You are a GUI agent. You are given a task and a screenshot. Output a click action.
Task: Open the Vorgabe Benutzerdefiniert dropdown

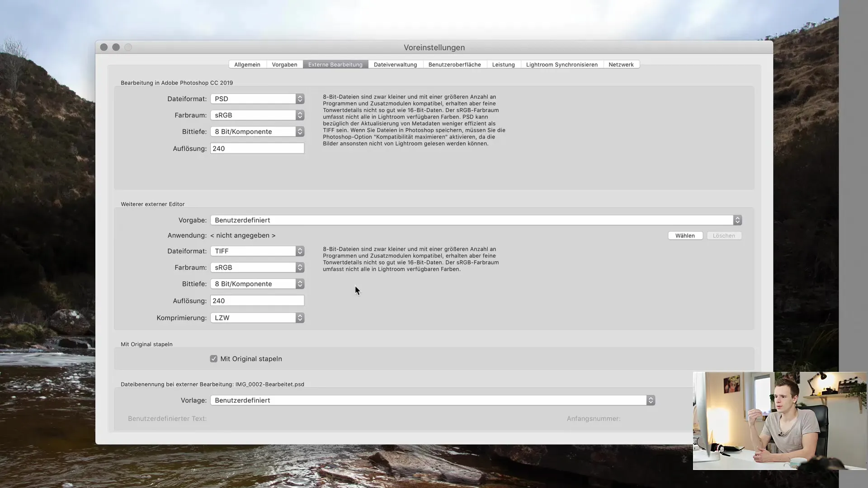(476, 220)
